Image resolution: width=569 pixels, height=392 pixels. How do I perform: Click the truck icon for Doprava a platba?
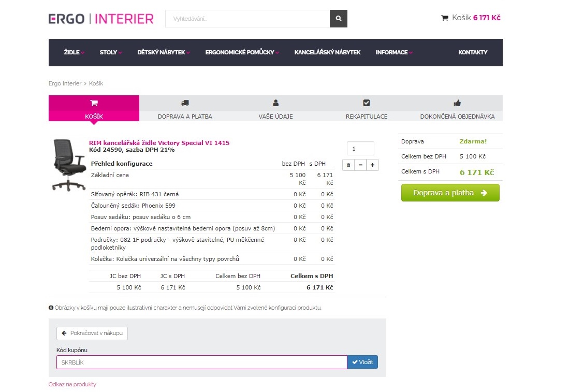[185, 103]
